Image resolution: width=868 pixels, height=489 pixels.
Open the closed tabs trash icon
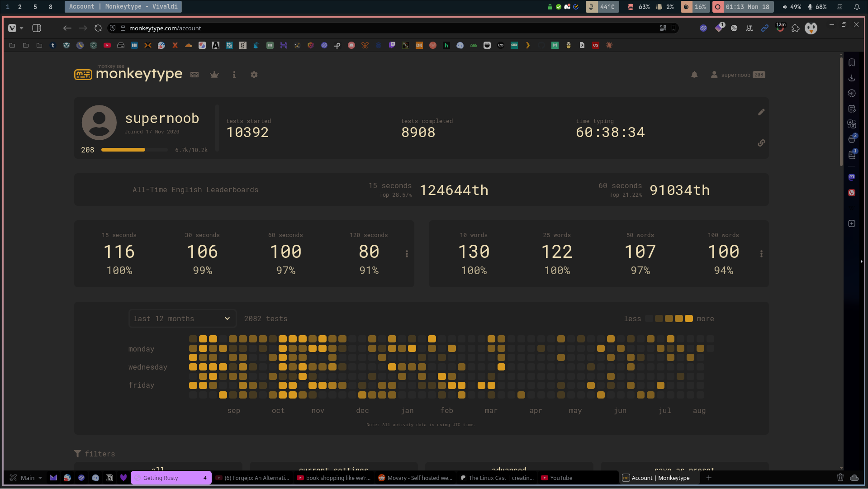point(840,478)
